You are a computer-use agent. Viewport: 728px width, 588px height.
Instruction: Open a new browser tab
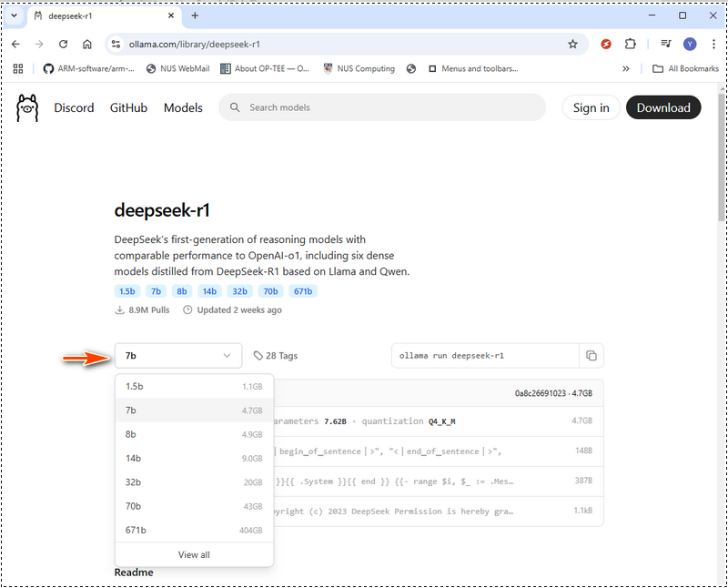coord(195,15)
